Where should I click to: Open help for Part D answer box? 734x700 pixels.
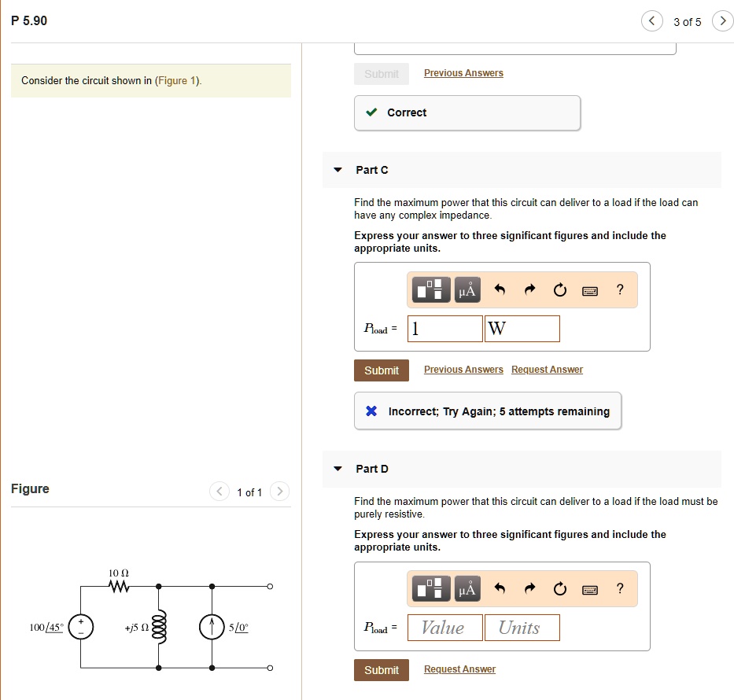(x=620, y=588)
